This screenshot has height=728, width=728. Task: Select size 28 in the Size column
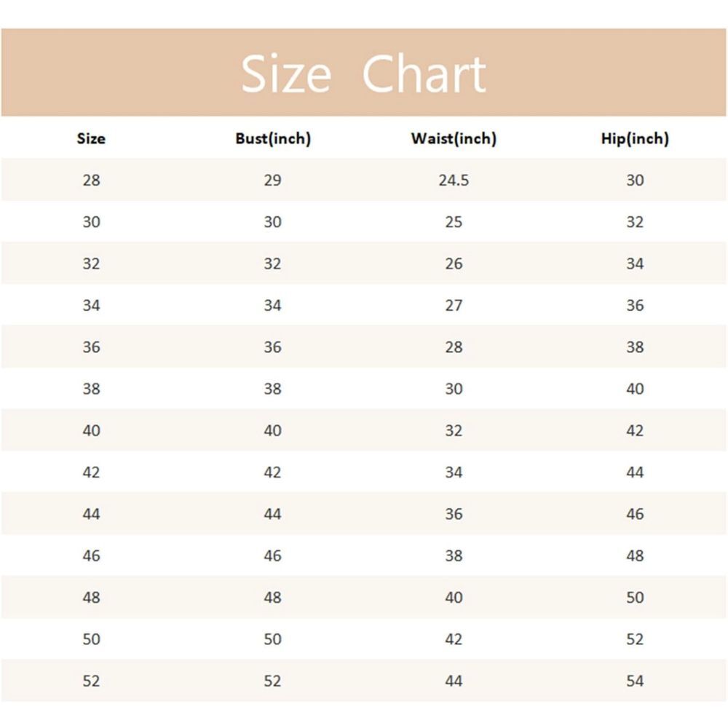point(91,180)
